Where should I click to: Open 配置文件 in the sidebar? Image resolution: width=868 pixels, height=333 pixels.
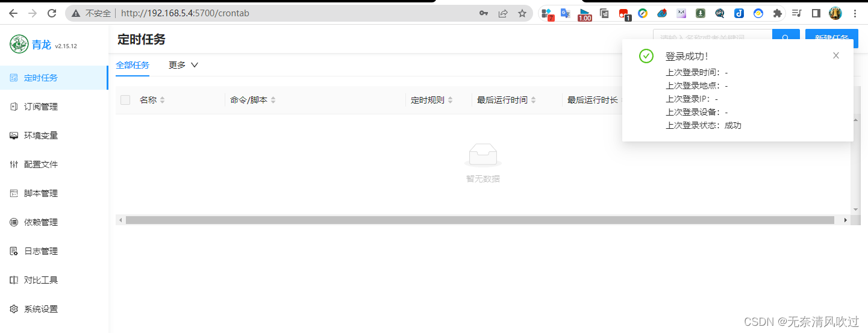pyautogui.click(x=54, y=164)
